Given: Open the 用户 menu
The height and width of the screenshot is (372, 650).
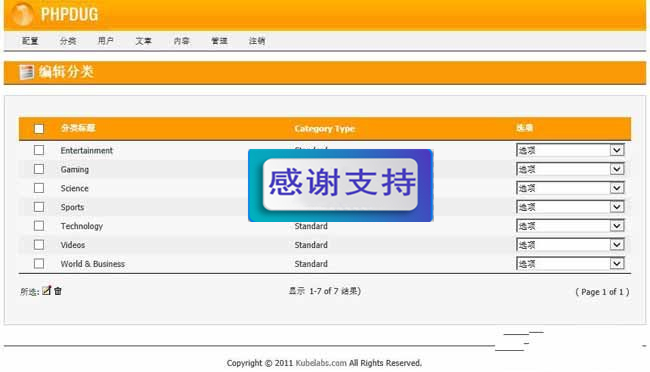Looking at the screenshot, I should 106,41.
